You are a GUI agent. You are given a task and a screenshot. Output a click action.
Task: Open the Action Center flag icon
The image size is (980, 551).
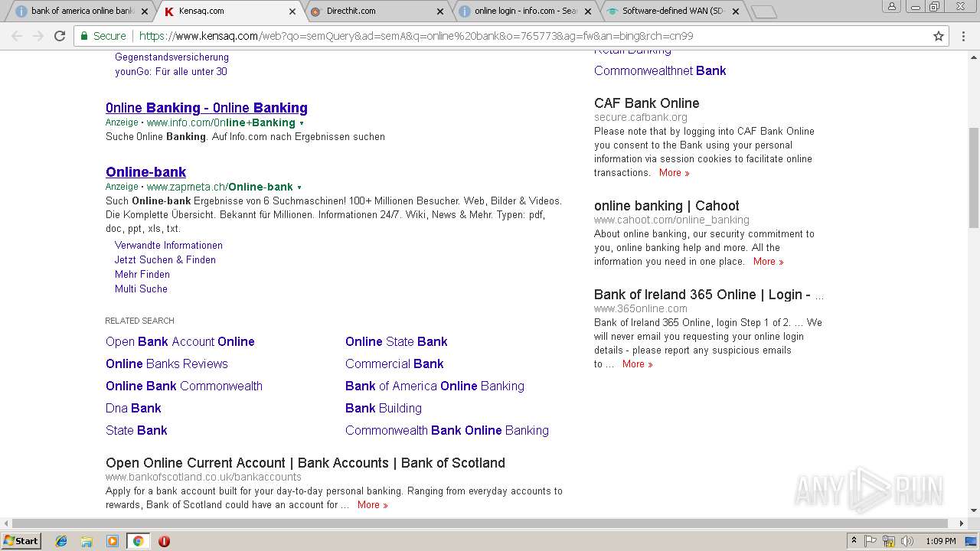(871, 541)
